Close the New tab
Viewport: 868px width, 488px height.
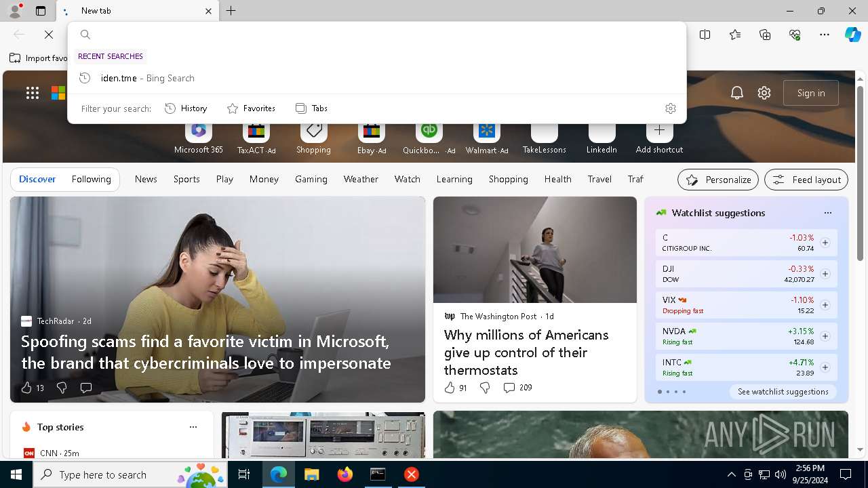click(208, 11)
